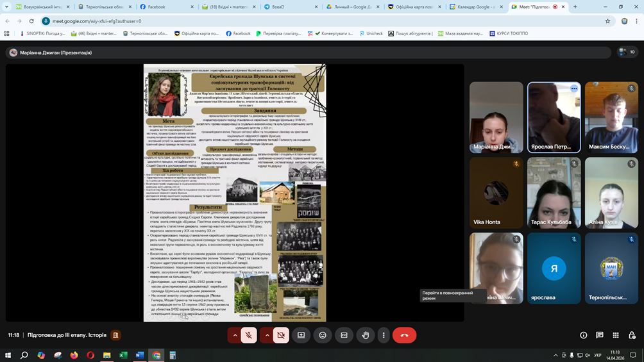Open the activities grid icon
The width and height of the screenshot is (644, 362).
tap(616, 335)
